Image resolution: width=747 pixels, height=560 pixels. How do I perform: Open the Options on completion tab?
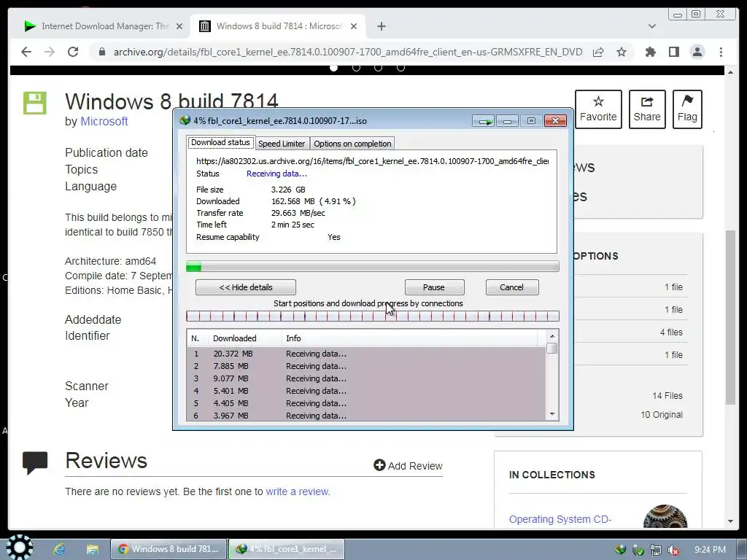point(352,144)
